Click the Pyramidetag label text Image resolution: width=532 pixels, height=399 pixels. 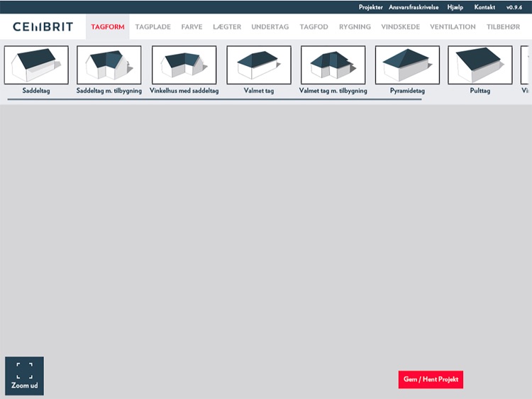tap(407, 91)
